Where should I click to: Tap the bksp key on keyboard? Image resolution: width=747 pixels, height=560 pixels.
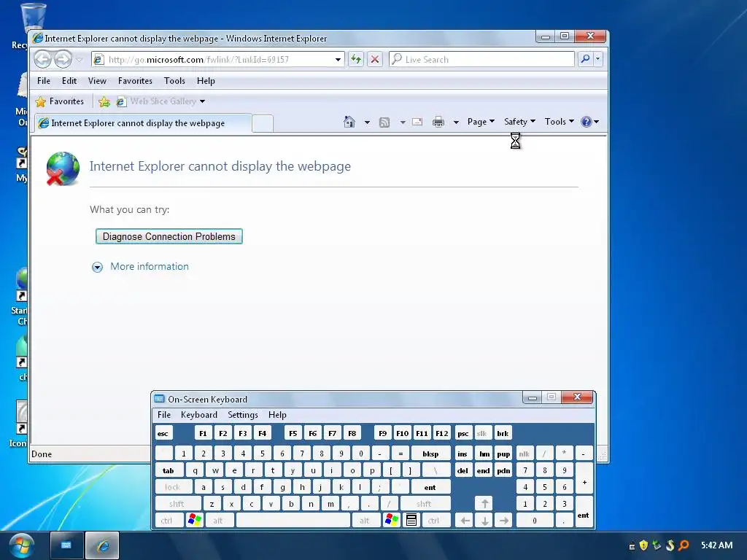pos(430,454)
